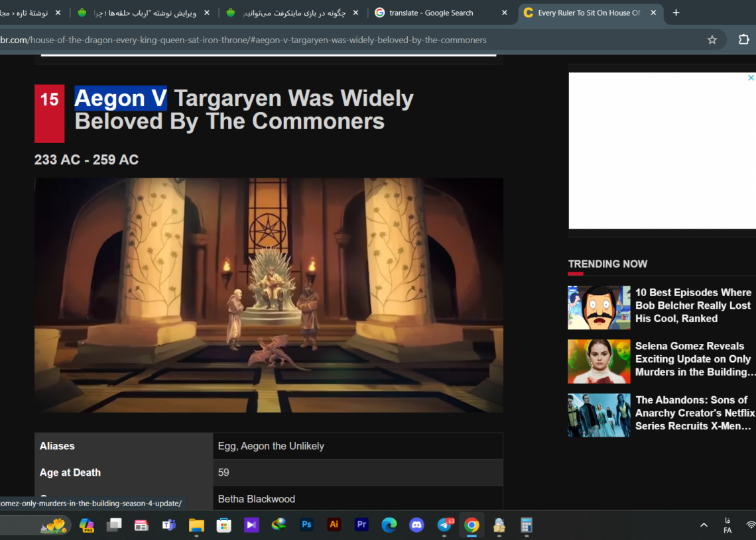The width and height of the screenshot is (756, 540).
Task: Open the Chrome extensions puzzle icon
Action: pyautogui.click(x=743, y=40)
